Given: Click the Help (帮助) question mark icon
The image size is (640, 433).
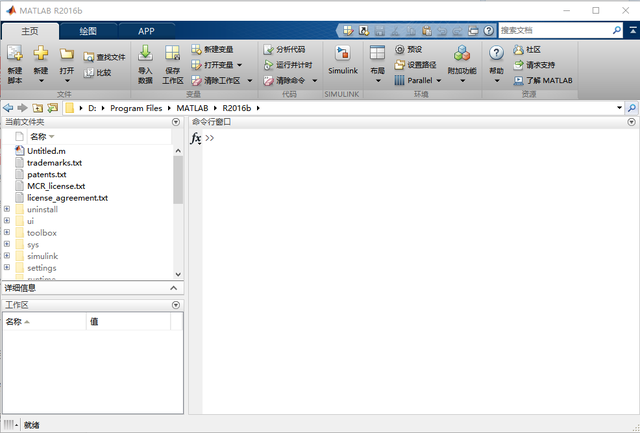Looking at the screenshot, I should [x=496, y=53].
